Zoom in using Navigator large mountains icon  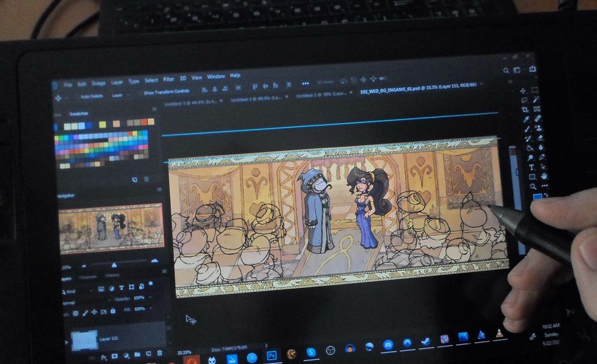155,261
